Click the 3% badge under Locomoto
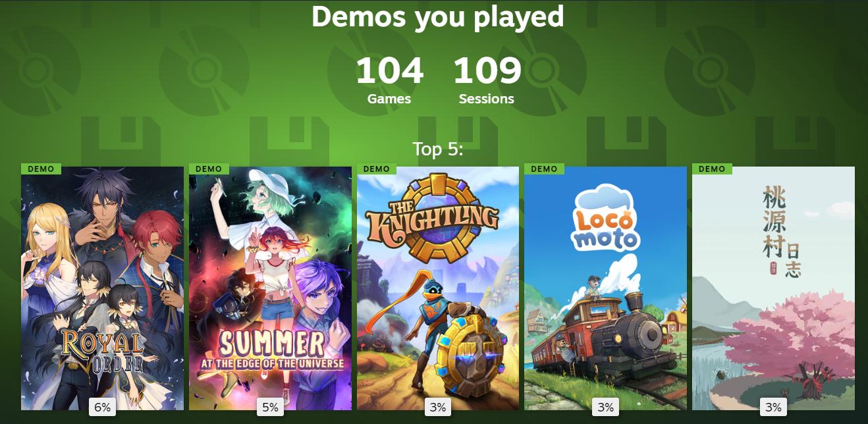868x424 pixels. (605, 408)
